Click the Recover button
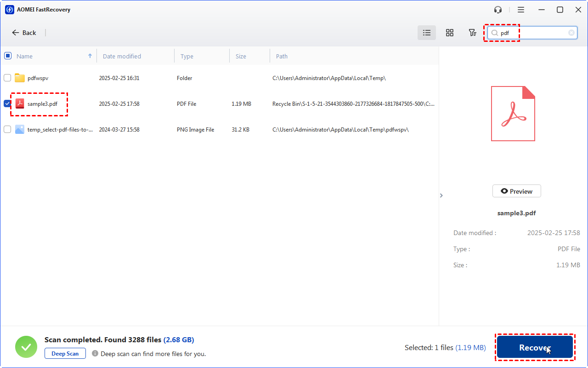This screenshot has height=368, width=588. point(535,348)
